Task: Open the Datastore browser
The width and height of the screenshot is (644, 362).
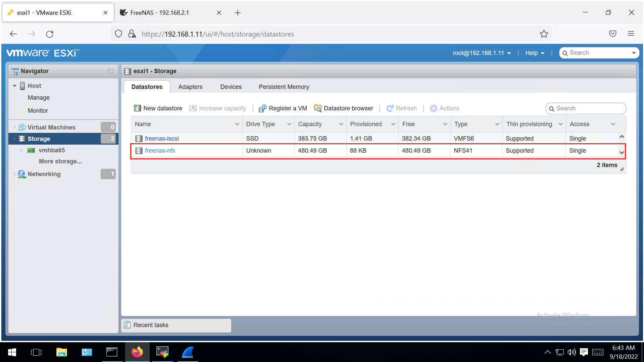Action: pyautogui.click(x=318, y=108)
